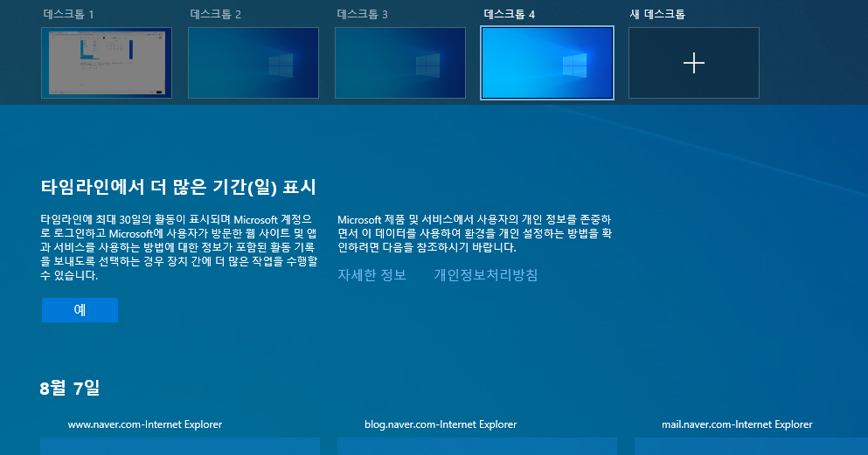Switch to the 데스크톱 3 thumbnail

click(x=400, y=63)
